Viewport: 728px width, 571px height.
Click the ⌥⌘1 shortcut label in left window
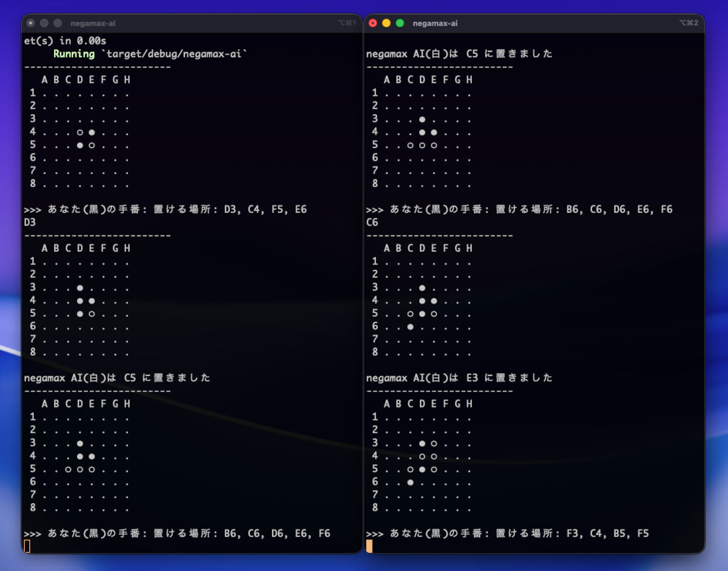pyautogui.click(x=346, y=23)
